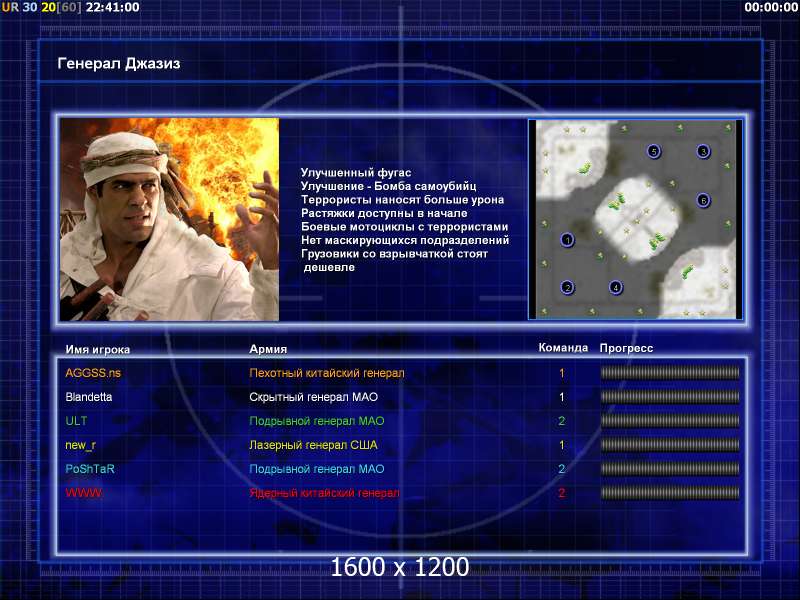
Task: Select start position 4 on the map
Action: point(616,288)
